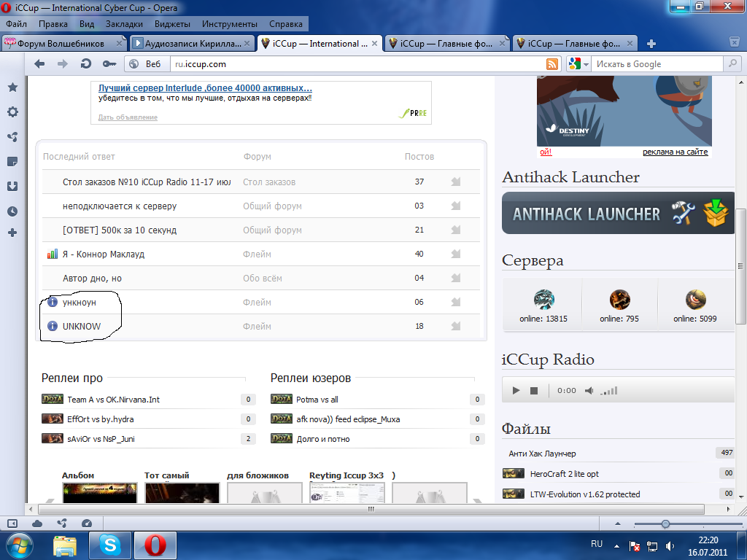Expand the view options arrow near zoom slider
Image resolution: width=747 pixels, height=560 pixels.
point(618,524)
